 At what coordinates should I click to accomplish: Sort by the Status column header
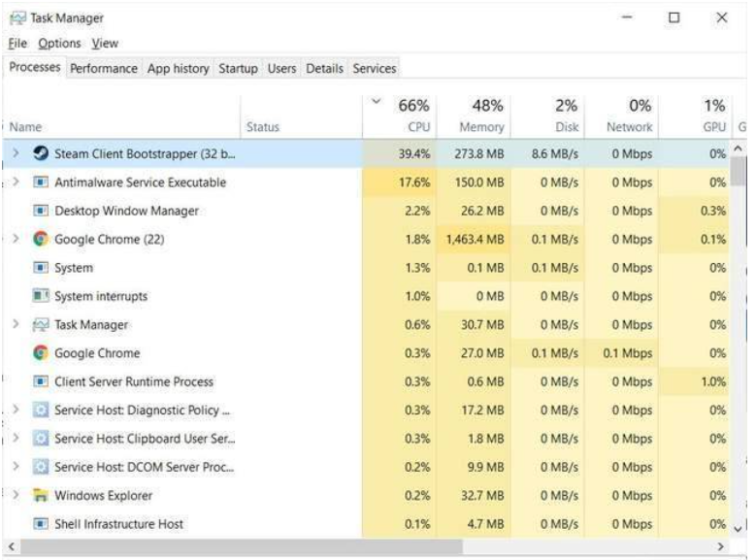click(x=302, y=116)
